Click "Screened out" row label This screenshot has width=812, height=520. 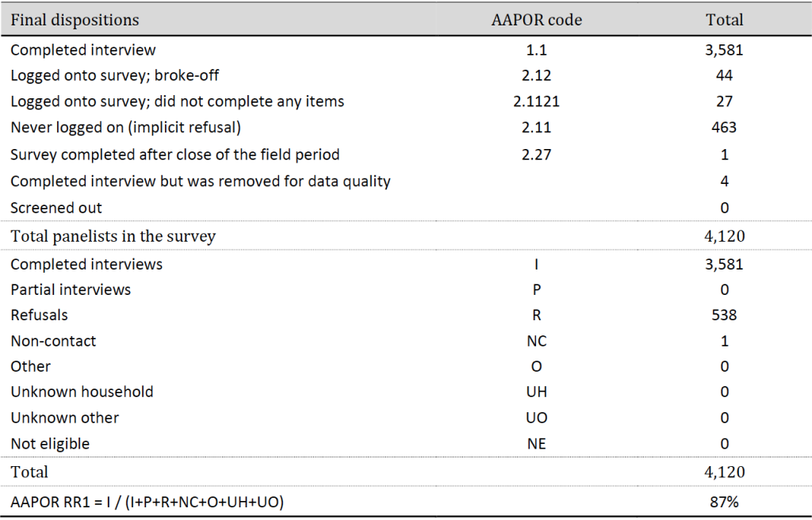[56, 208]
